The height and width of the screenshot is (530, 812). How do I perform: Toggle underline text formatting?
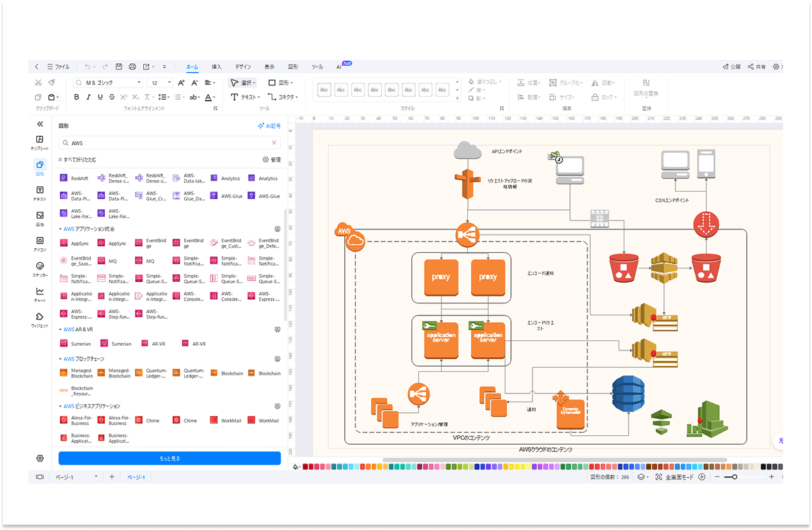pyautogui.click(x=100, y=97)
